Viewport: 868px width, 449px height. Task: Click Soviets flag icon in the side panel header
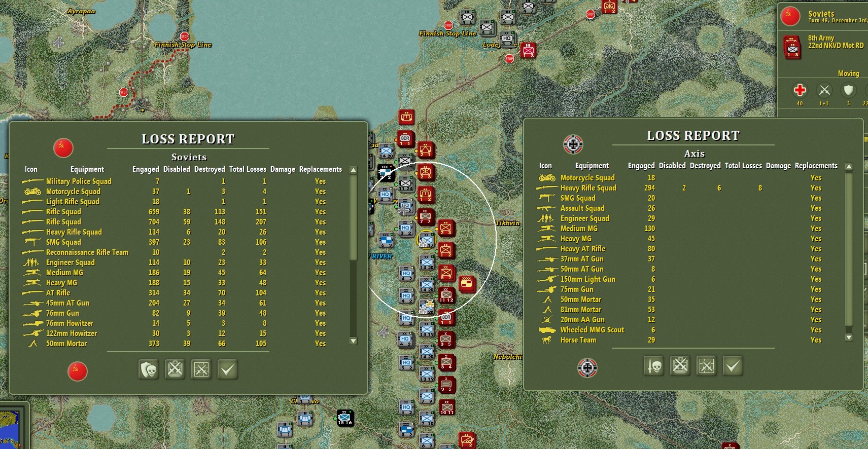click(x=790, y=16)
